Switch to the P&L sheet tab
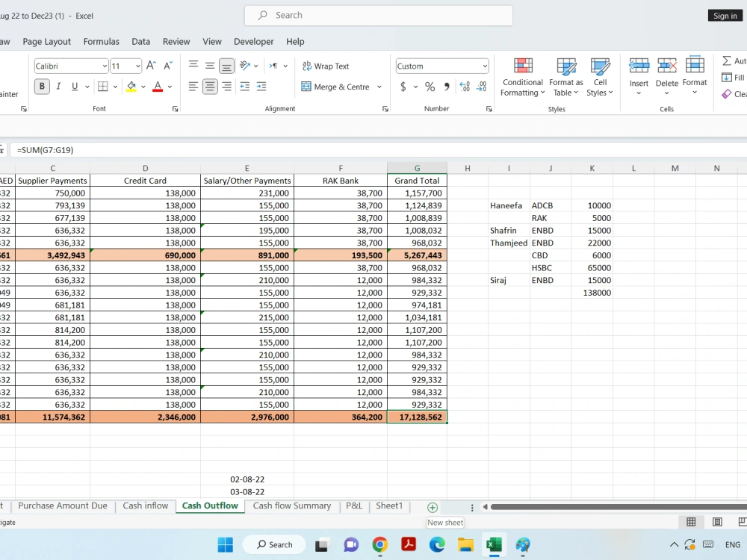The image size is (747, 560). [x=354, y=505]
